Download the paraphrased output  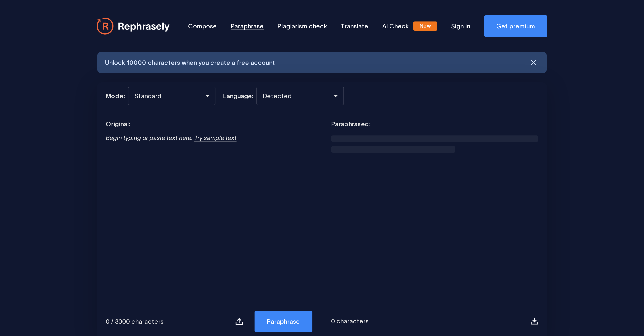click(x=534, y=321)
